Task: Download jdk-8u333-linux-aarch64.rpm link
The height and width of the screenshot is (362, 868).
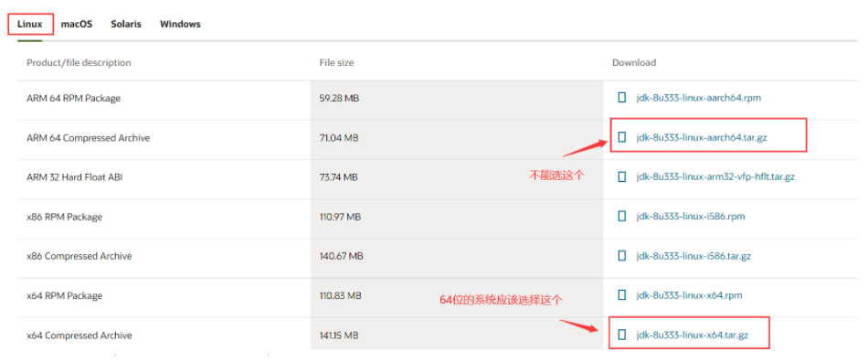Action: click(699, 98)
